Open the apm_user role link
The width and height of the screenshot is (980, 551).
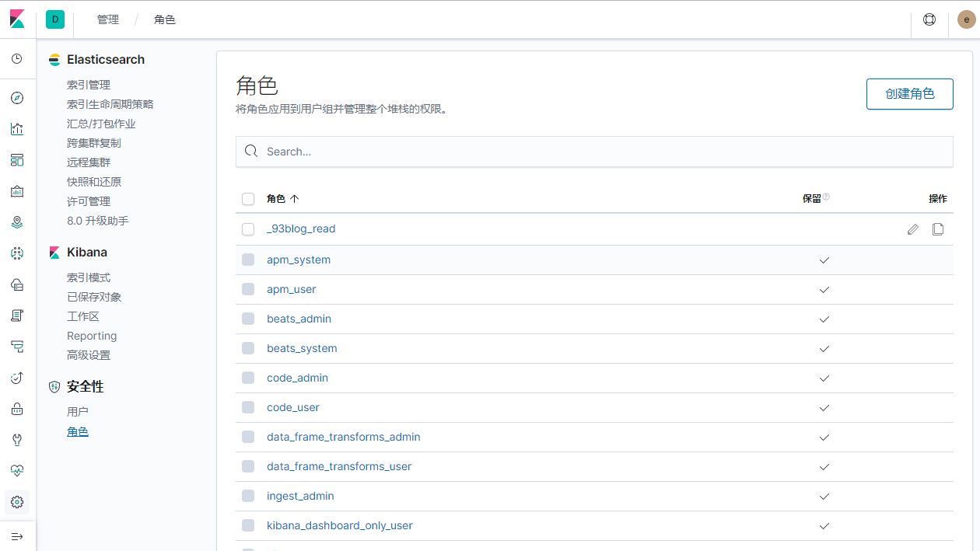(292, 289)
